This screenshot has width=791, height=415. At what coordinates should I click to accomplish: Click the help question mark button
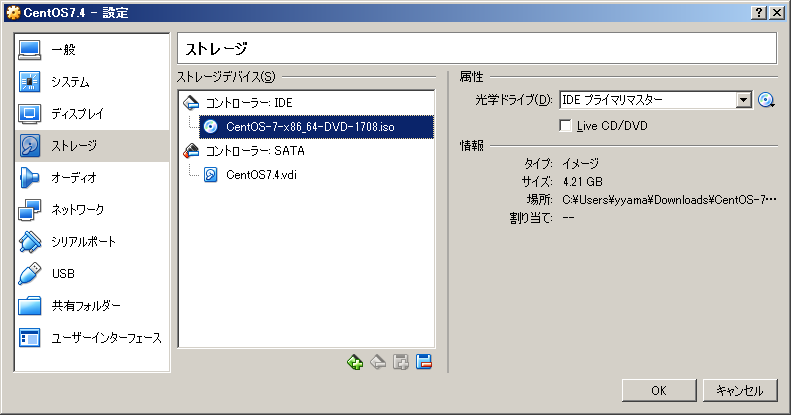pyautogui.click(x=759, y=13)
